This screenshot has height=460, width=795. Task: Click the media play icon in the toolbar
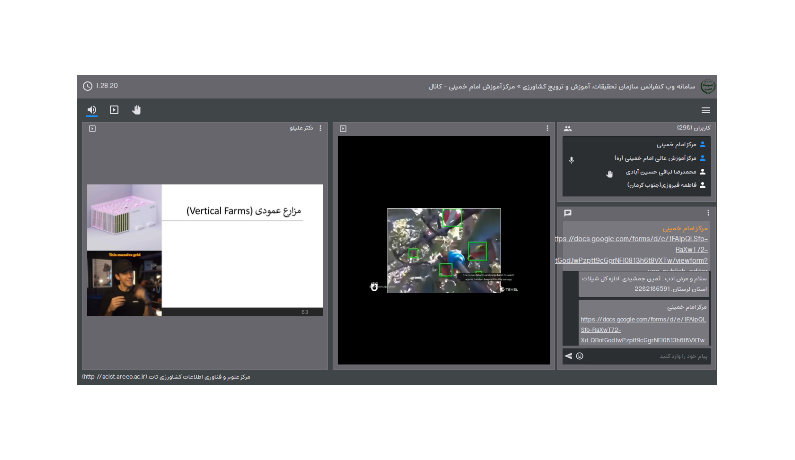pyautogui.click(x=114, y=110)
